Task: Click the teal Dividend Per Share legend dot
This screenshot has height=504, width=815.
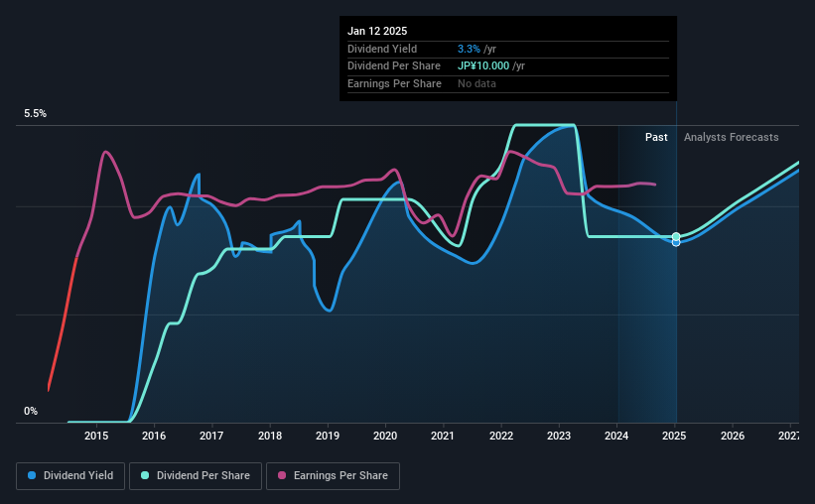Action: (x=145, y=475)
